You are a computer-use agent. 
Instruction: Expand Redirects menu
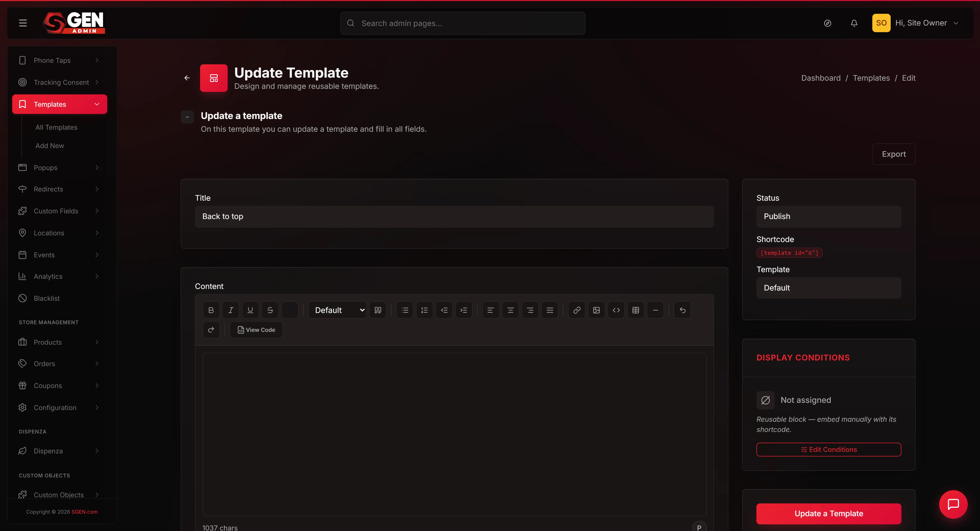[59, 189]
